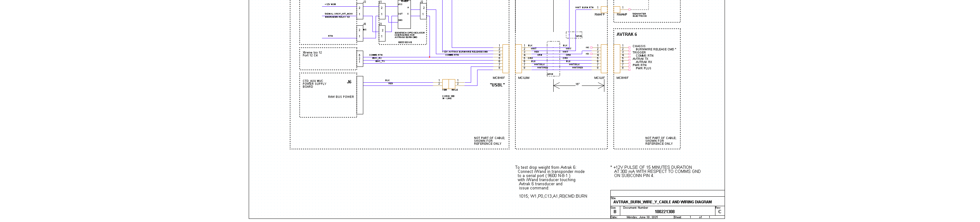The image size is (980, 222).
Task: Select '+12V PULSE OF 15 MINUTES DURATION' footnote
Action: pos(653,167)
